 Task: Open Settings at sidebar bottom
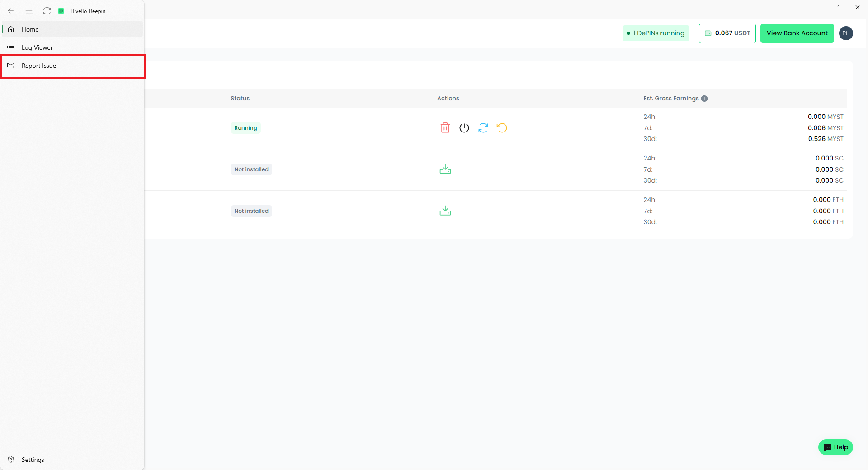click(x=33, y=460)
